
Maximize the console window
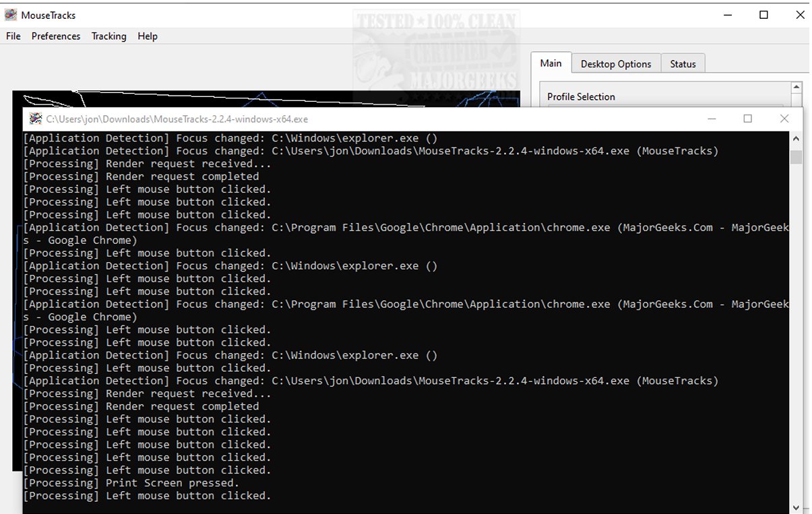pos(747,119)
